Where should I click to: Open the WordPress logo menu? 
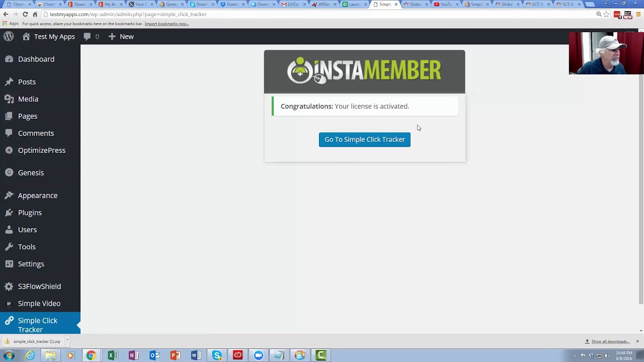9,36
